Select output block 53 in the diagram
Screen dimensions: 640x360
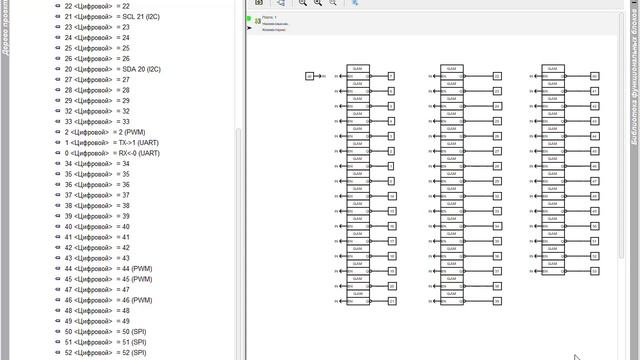coord(595,271)
